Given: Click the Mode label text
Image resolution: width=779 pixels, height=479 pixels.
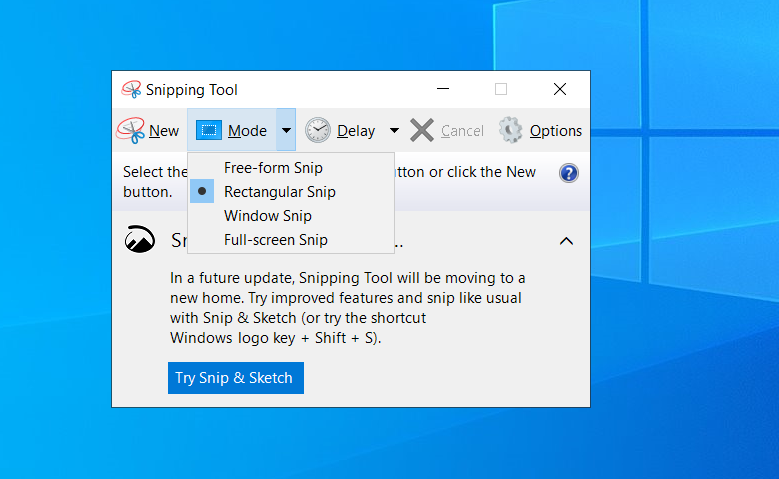Looking at the screenshot, I should pos(247,131).
